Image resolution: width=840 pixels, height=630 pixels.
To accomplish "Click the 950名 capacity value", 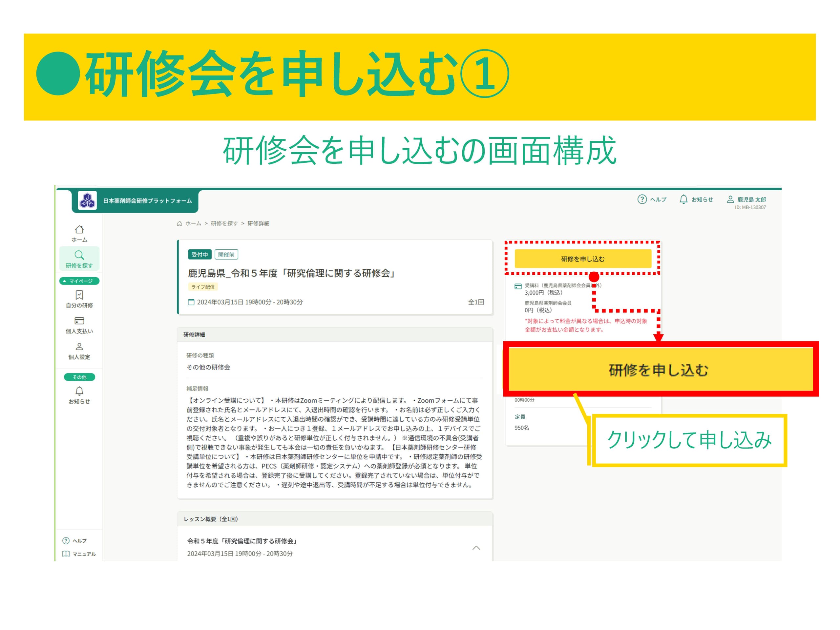I will click(522, 428).
